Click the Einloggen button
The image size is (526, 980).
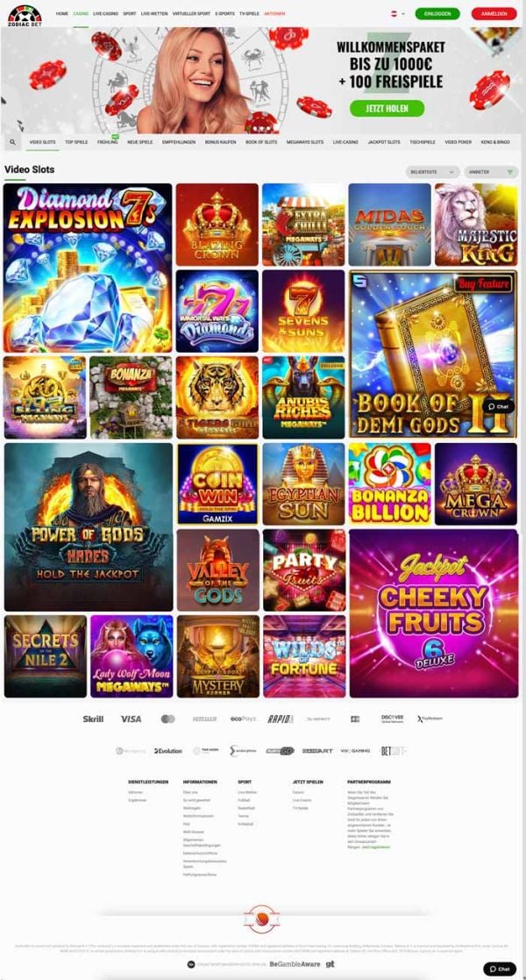coord(437,14)
